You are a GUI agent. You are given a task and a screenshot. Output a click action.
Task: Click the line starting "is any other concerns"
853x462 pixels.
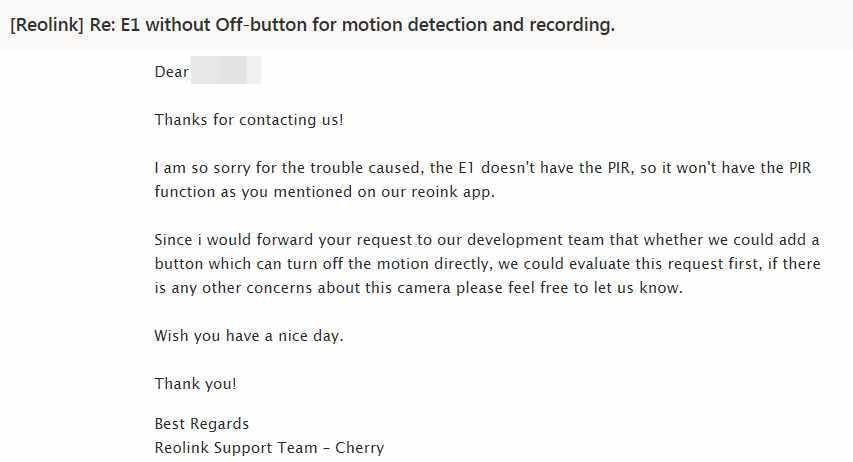point(418,288)
